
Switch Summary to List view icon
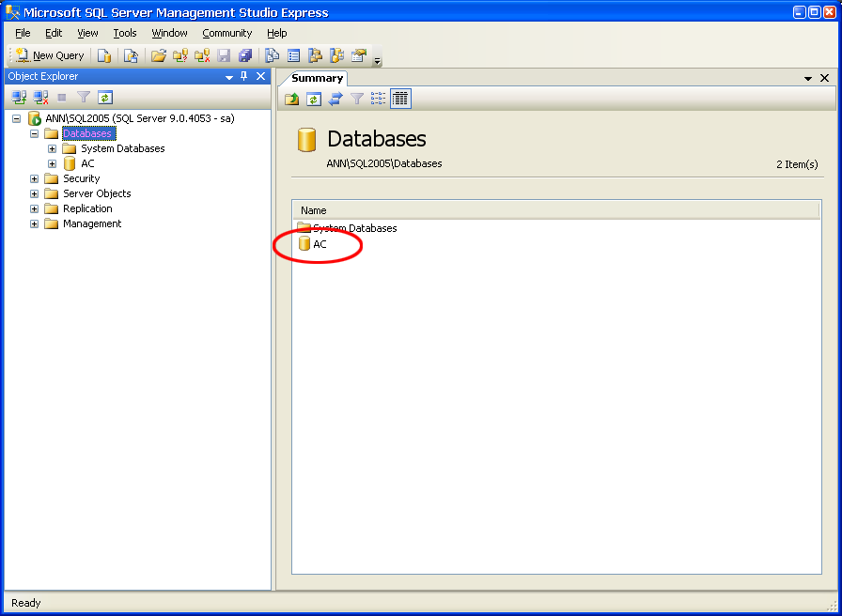click(379, 99)
